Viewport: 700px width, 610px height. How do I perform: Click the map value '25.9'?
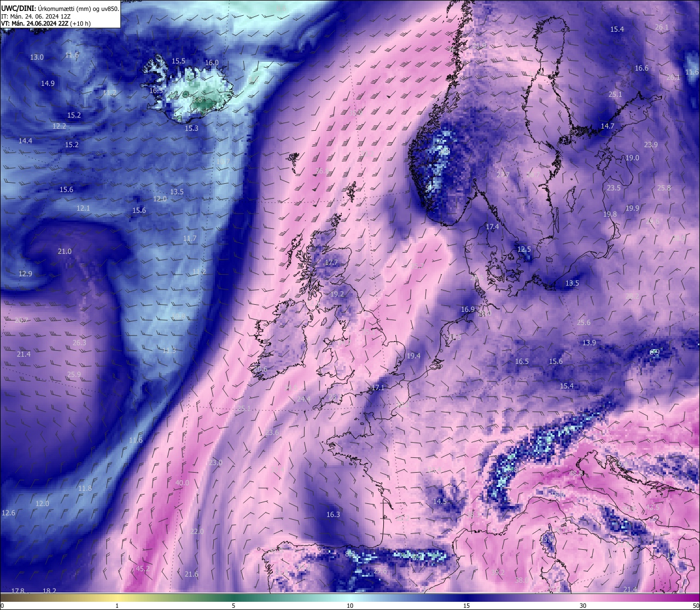pos(74,374)
